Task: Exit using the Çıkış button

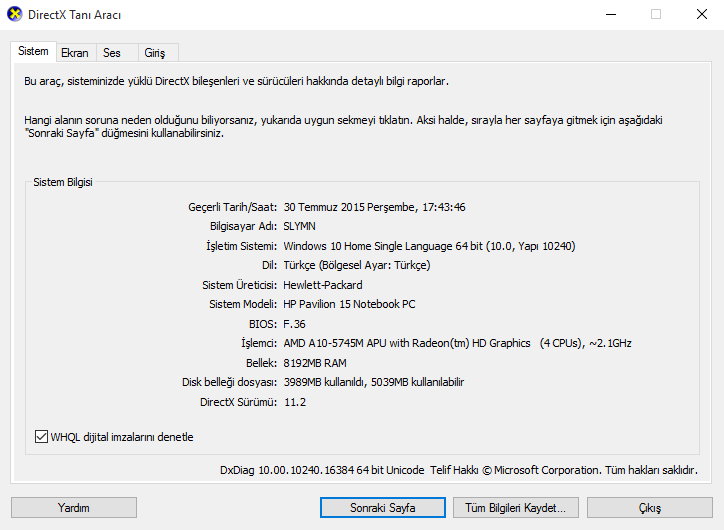Action: (x=650, y=508)
